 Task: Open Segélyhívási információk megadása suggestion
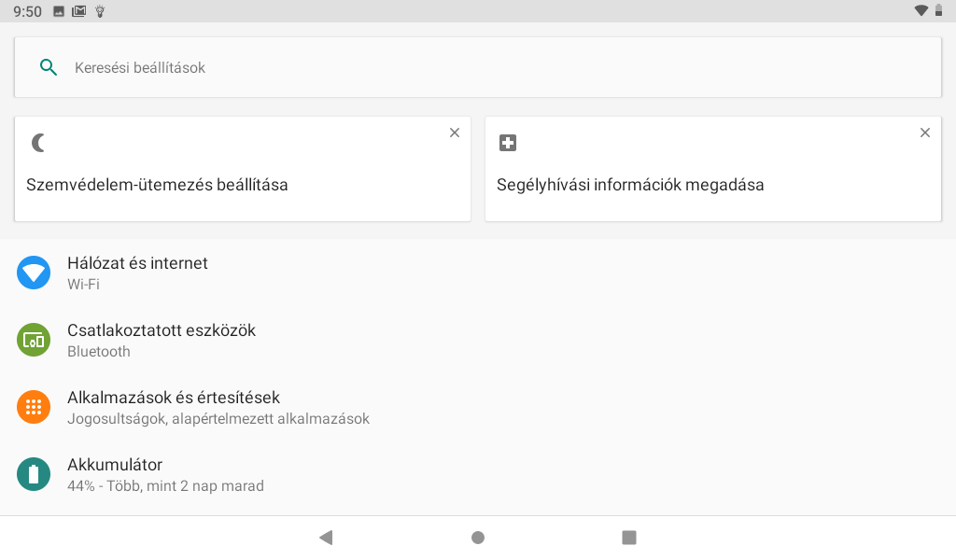(713, 170)
